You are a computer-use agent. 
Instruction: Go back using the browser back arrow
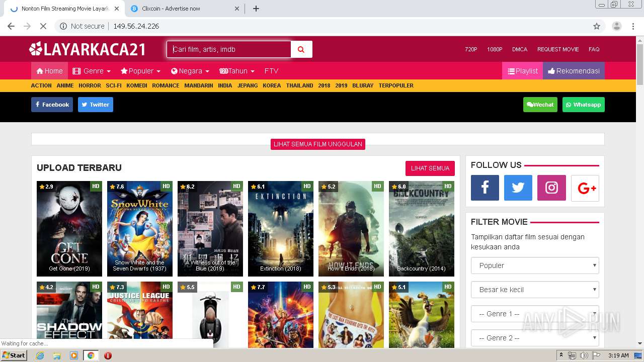pyautogui.click(x=11, y=26)
